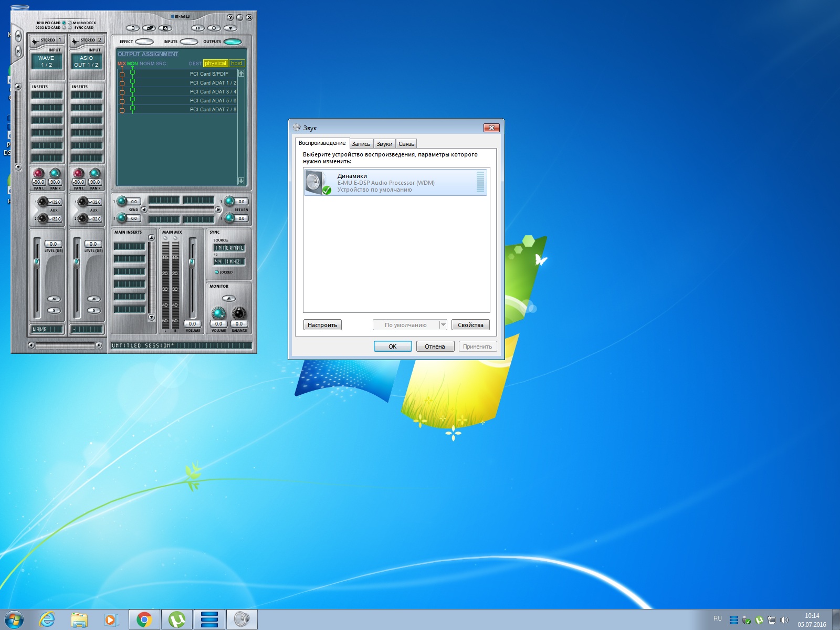Click the New Session icon in PatchMix
This screenshot has height=630, width=840.
[133, 28]
